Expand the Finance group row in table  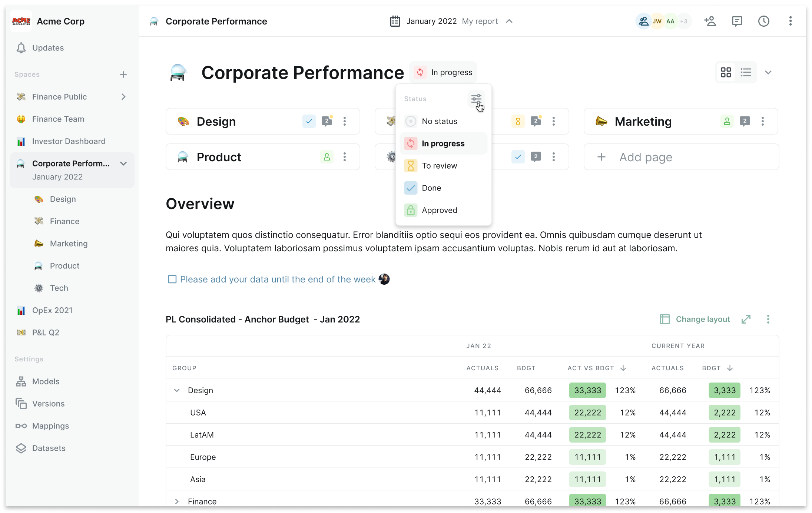pyautogui.click(x=177, y=502)
